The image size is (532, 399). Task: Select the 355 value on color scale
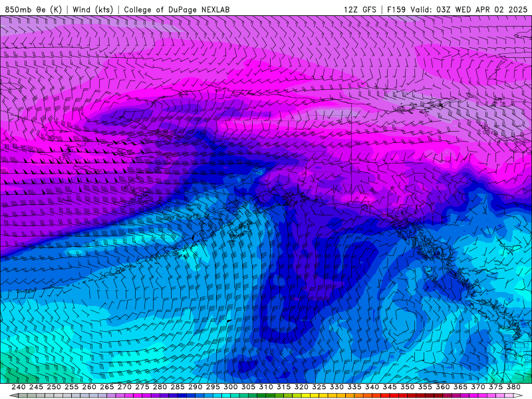[425, 387]
